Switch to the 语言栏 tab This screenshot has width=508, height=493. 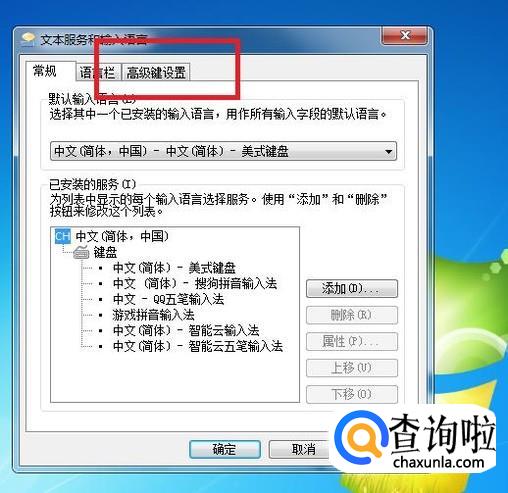97,72
